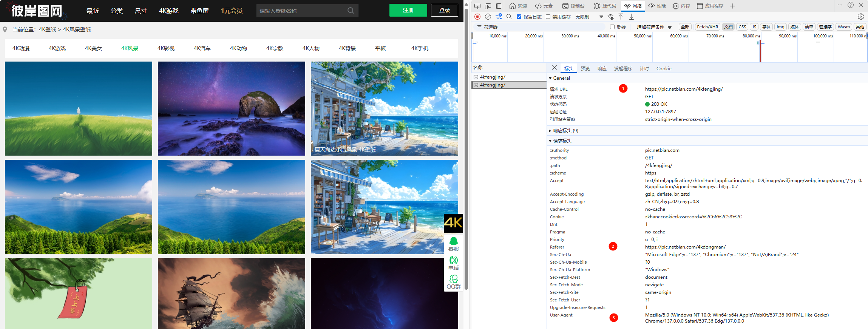Switch to 响应 response tab
Image resolution: width=868 pixels, height=329 pixels.
click(602, 68)
